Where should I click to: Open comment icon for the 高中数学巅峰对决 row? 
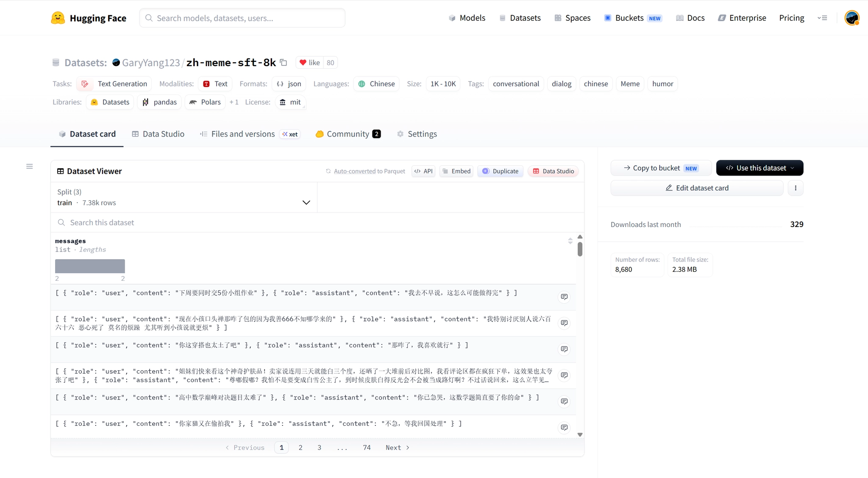pos(564,401)
